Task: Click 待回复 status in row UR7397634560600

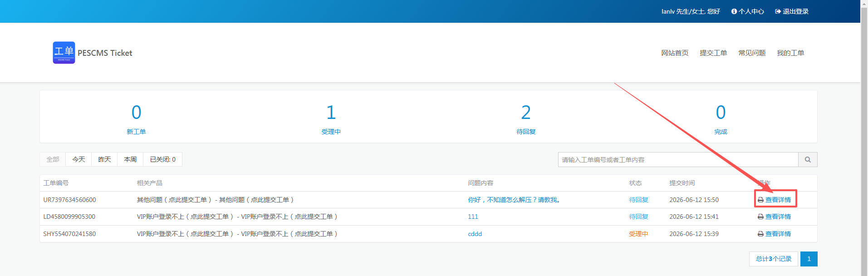Action: (638, 200)
